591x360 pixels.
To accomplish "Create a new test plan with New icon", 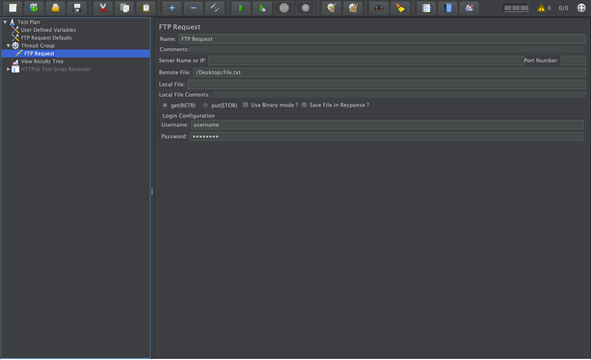I will click(12, 8).
